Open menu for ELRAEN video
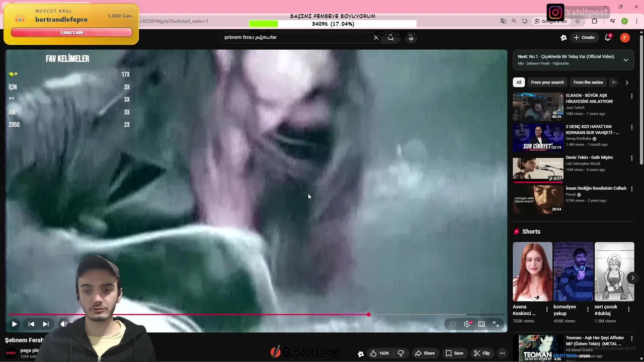644x362 pixels. pos(632,96)
